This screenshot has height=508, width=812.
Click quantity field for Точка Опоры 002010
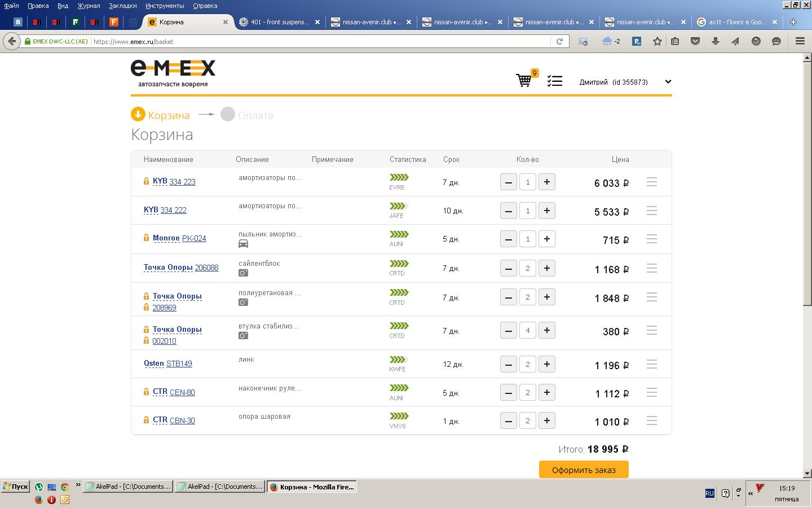(528, 330)
